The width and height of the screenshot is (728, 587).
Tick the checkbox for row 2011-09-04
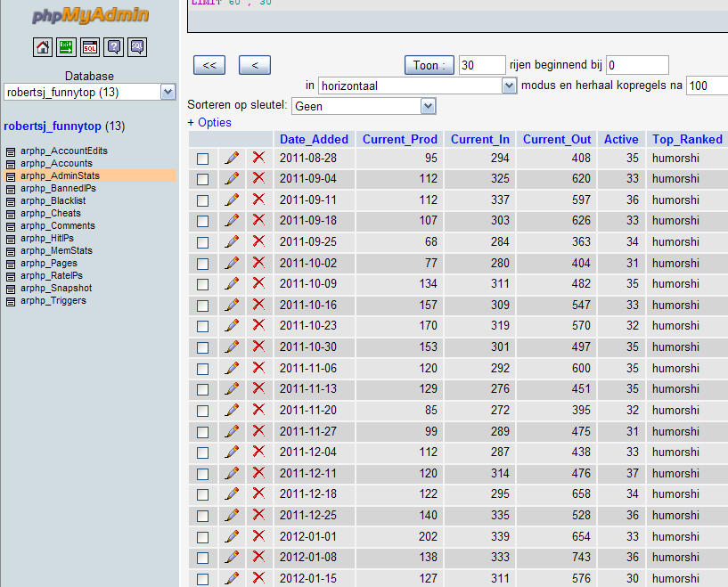tap(202, 180)
